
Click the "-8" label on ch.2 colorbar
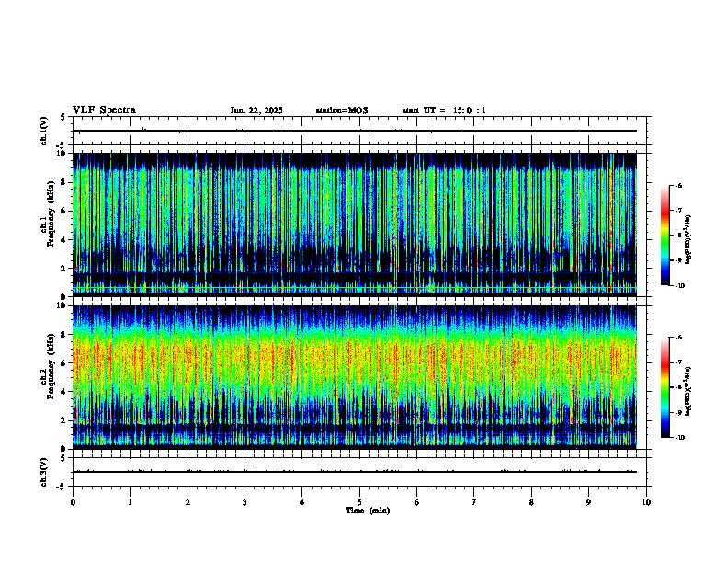[678, 387]
